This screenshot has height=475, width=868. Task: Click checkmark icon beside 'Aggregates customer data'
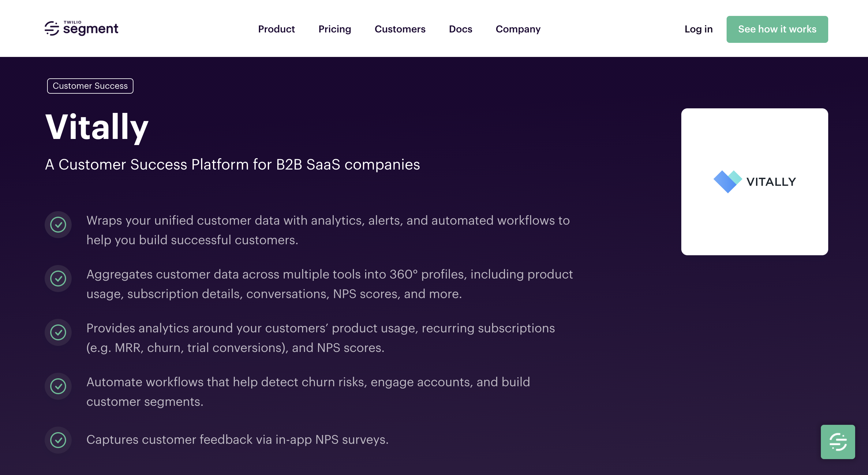58,279
